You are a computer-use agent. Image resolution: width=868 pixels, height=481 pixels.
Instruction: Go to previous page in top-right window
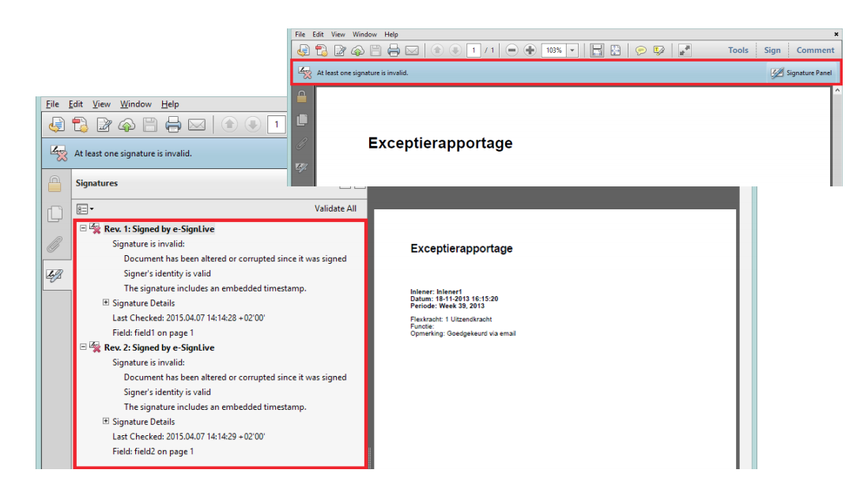point(437,51)
